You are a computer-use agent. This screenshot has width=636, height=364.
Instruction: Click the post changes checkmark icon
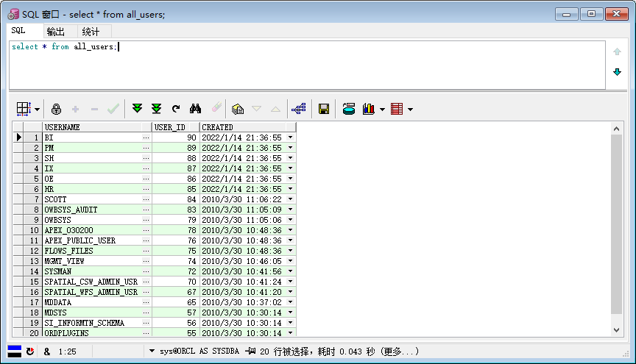[x=113, y=109]
